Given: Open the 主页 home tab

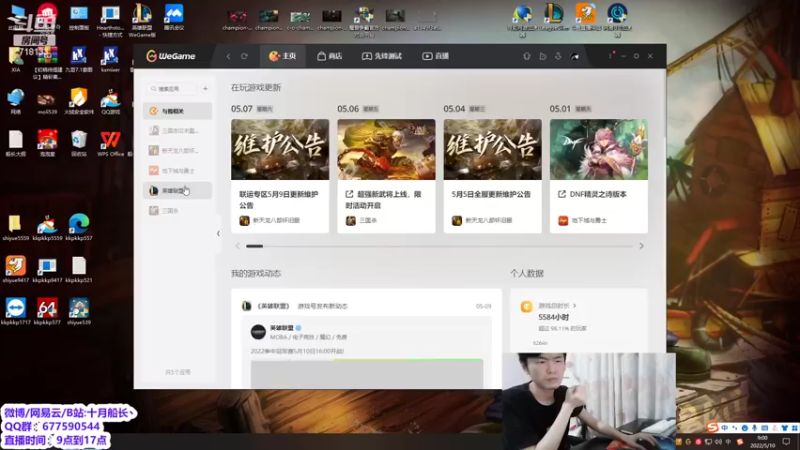Looking at the screenshot, I should click(x=283, y=56).
